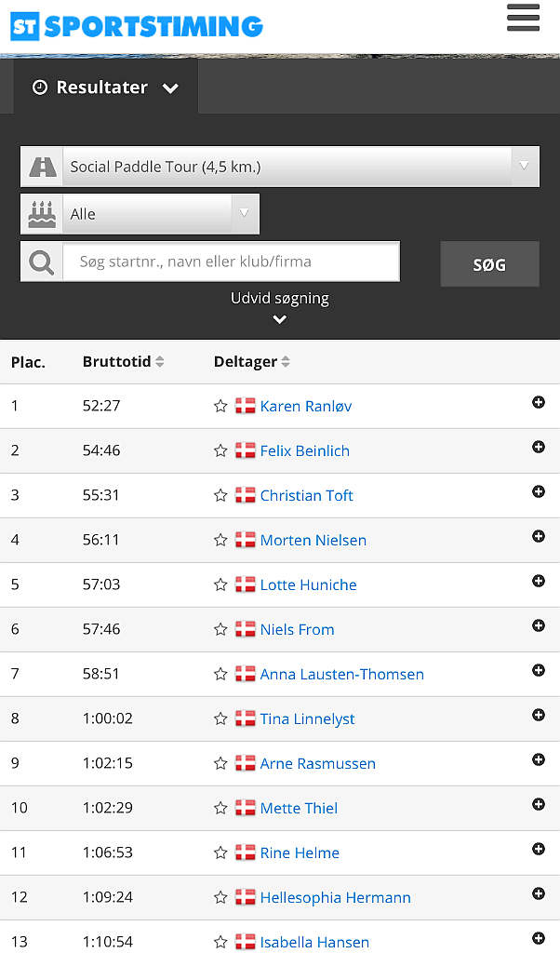Mark Lotte Huniche as favorite star
The image size is (560, 953).
pos(220,584)
